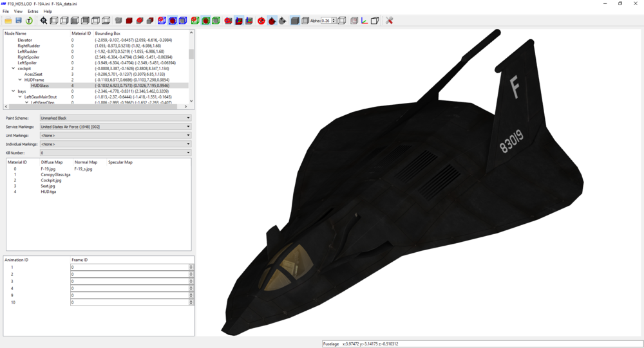The height and width of the screenshot is (348, 644).
Task: Click the Alpha value input field
Action: click(x=326, y=21)
